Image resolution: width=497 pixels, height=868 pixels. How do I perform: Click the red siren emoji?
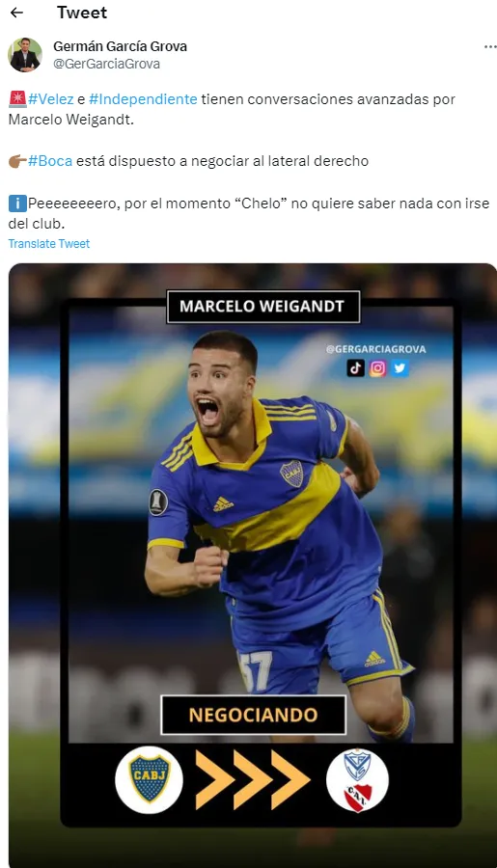[17, 99]
